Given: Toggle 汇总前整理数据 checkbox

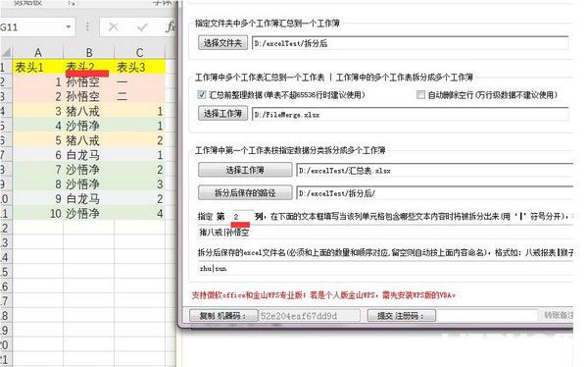Looking at the screenshot, I should coord(202,94).
